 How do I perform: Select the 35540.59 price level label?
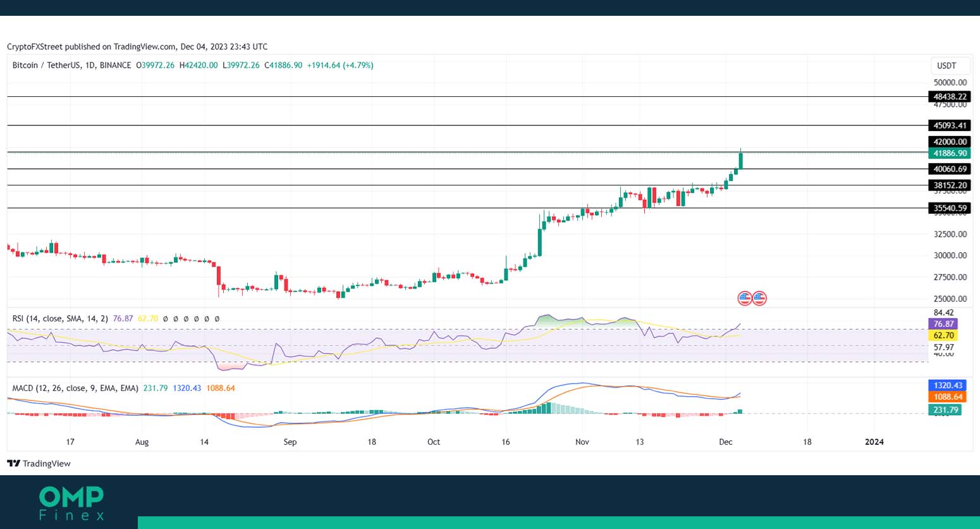tap(950, 208)
